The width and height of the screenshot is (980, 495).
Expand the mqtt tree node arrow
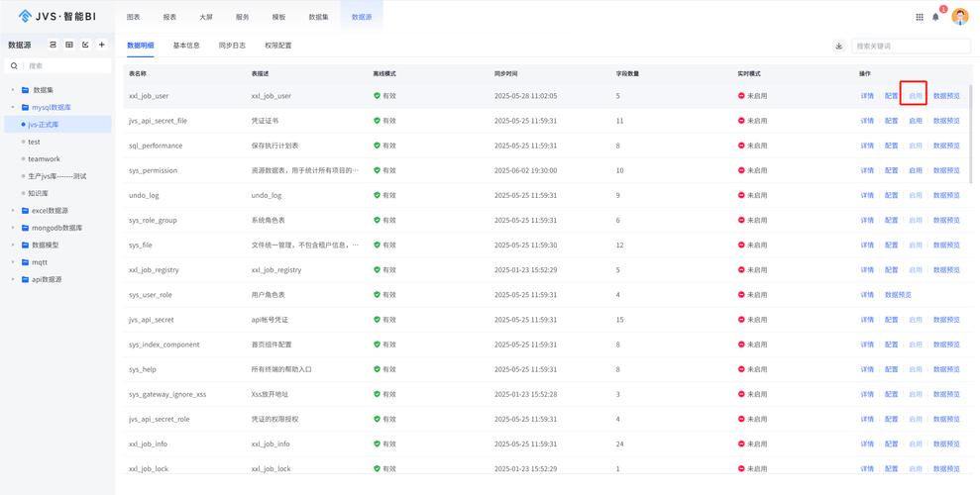coord(13,262)
